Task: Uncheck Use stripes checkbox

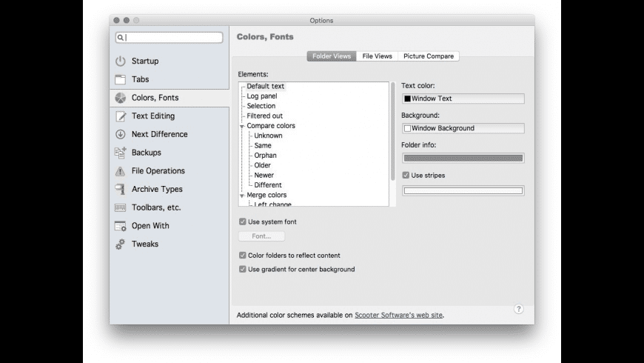Action: pos(406,175)
